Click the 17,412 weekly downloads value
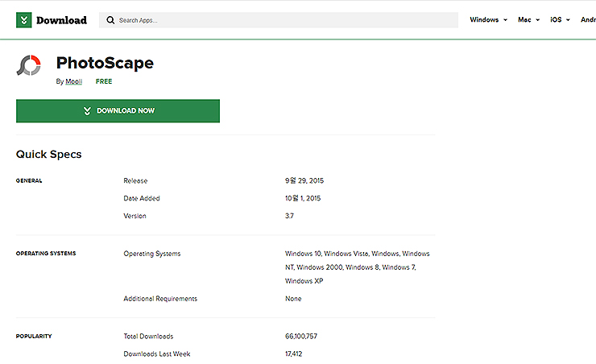596x364 pixels. coord(293,354)
